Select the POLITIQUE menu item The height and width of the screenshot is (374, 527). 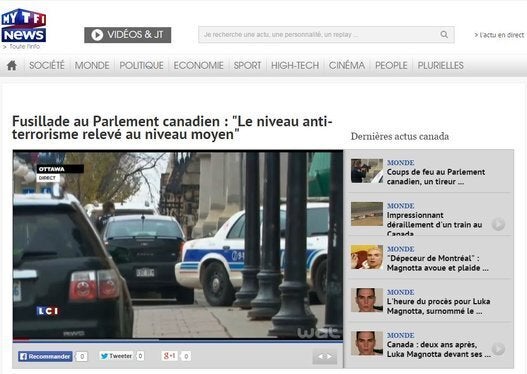click(x=141, y=65)
